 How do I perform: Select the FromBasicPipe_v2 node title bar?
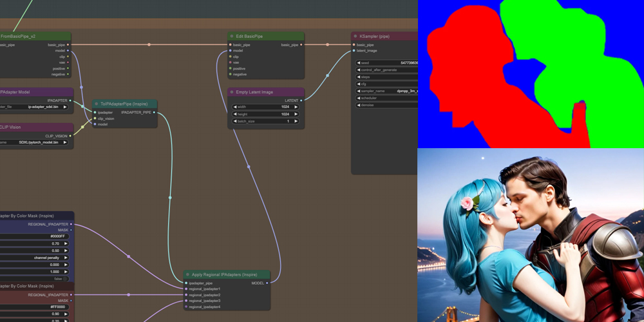click(35, 36)
